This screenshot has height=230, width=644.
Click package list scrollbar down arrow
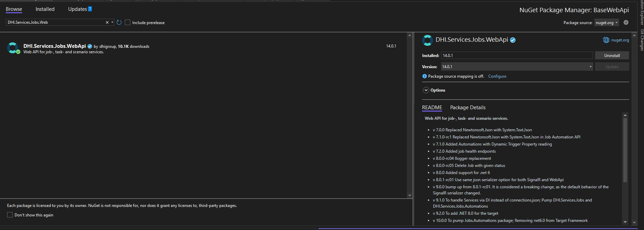tap(410, 195)
